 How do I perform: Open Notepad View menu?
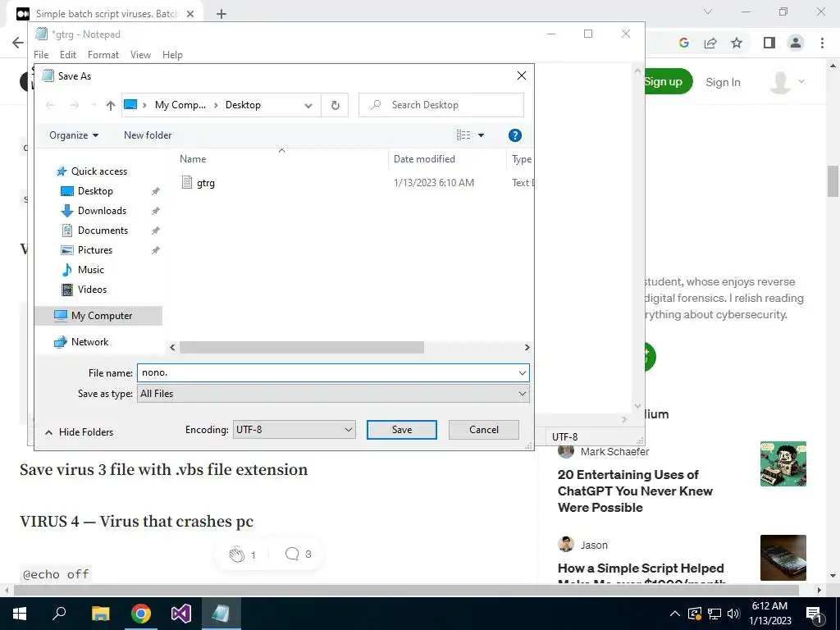[x=140, y=55]
